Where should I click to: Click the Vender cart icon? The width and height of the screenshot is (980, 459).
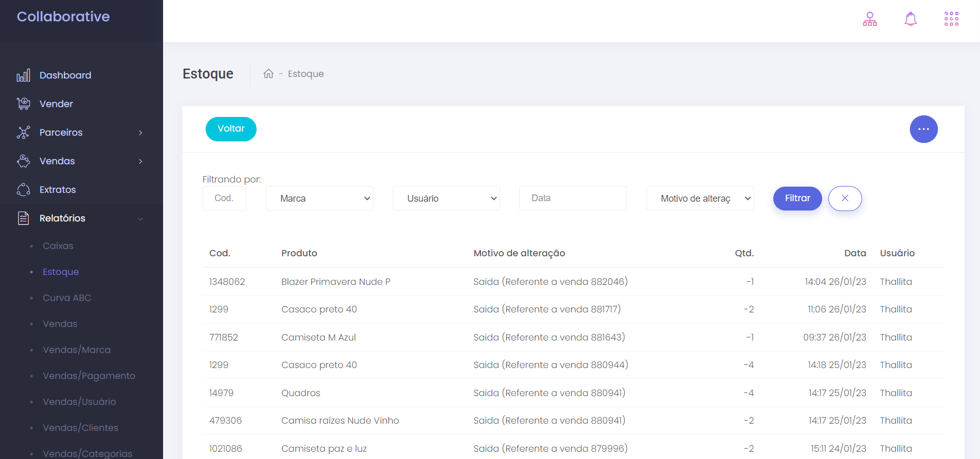point(23,104)
